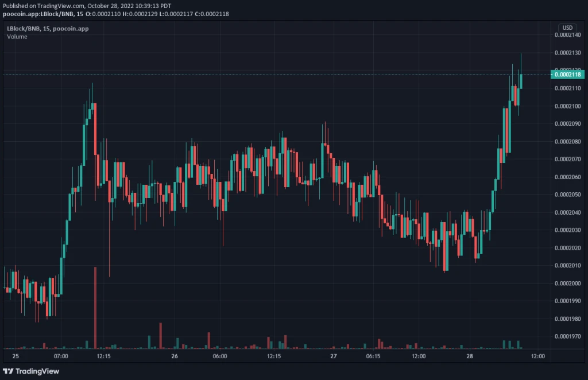Click the 0.0002060 price axis label
Viewport: 588px width, 380px height.
tap(567, 177)
